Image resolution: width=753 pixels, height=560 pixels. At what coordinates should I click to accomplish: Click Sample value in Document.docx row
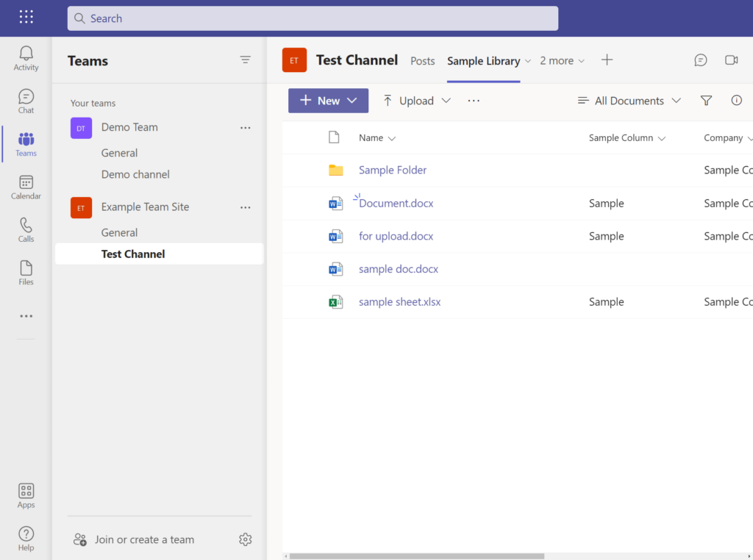pos(607,204)
